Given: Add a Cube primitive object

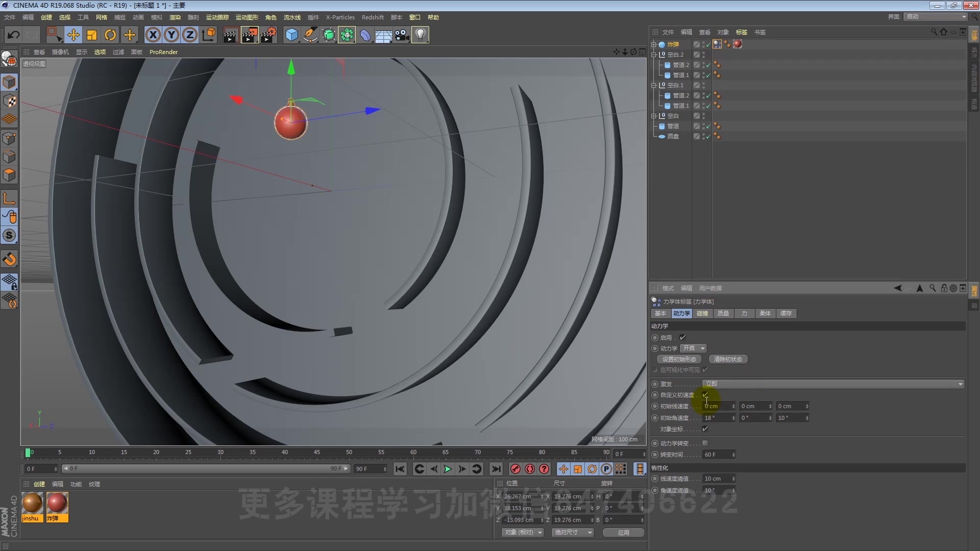Looking at the screenshot, I should coord(291,35).
